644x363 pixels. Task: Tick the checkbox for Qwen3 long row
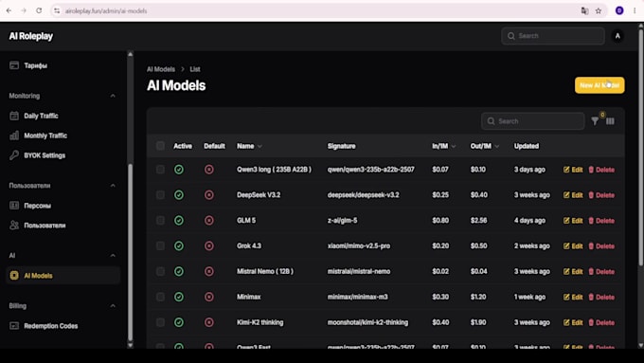[x=160, y=170]
